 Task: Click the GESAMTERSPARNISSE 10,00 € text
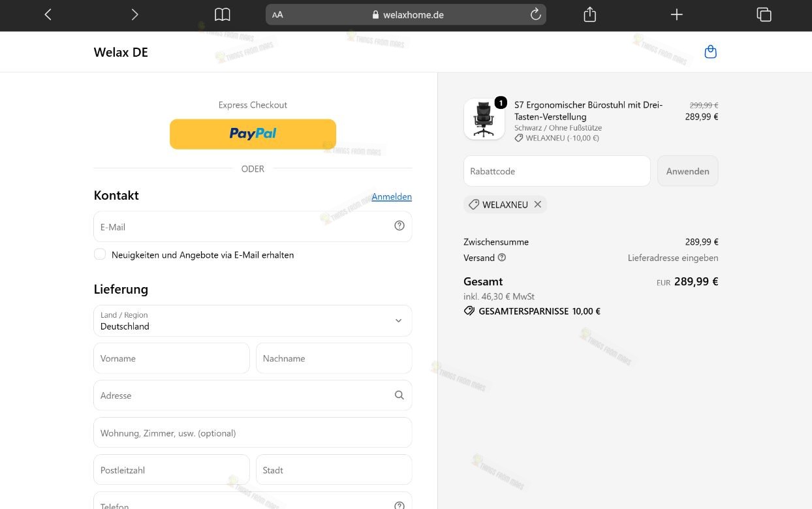(x=539, y=311)
